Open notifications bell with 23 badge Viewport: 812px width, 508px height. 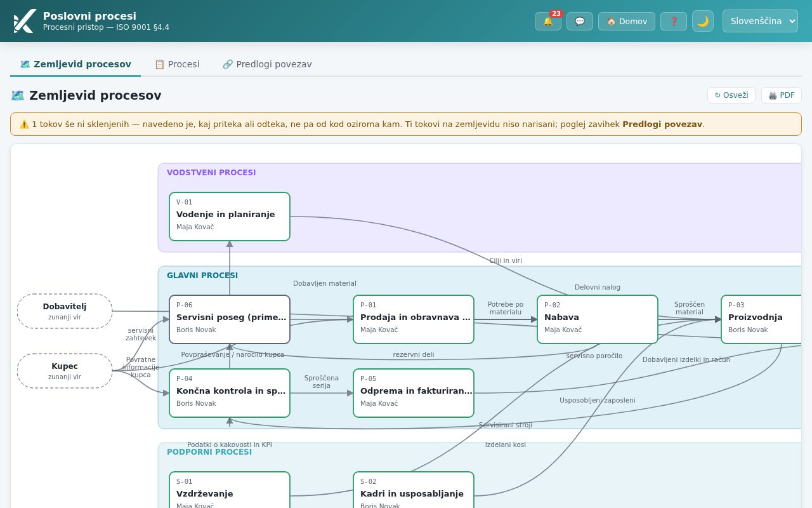[x=548, y=21]
